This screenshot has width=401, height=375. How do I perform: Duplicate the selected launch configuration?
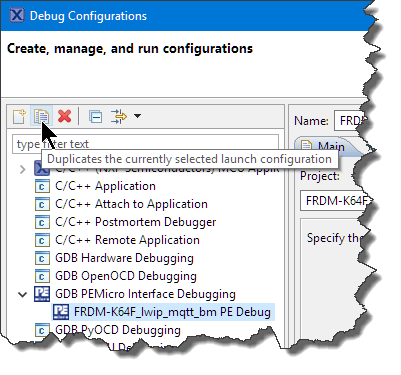click(x=42, y=116)
